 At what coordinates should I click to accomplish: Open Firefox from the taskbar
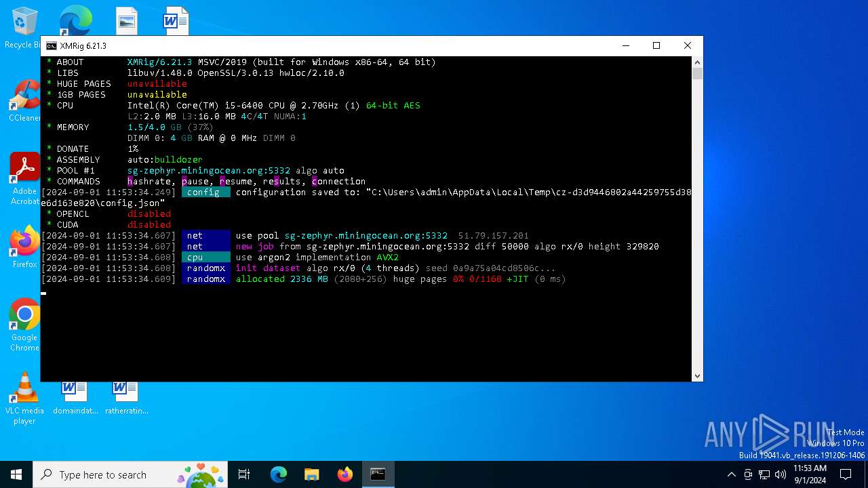click(x=344, y=474)
